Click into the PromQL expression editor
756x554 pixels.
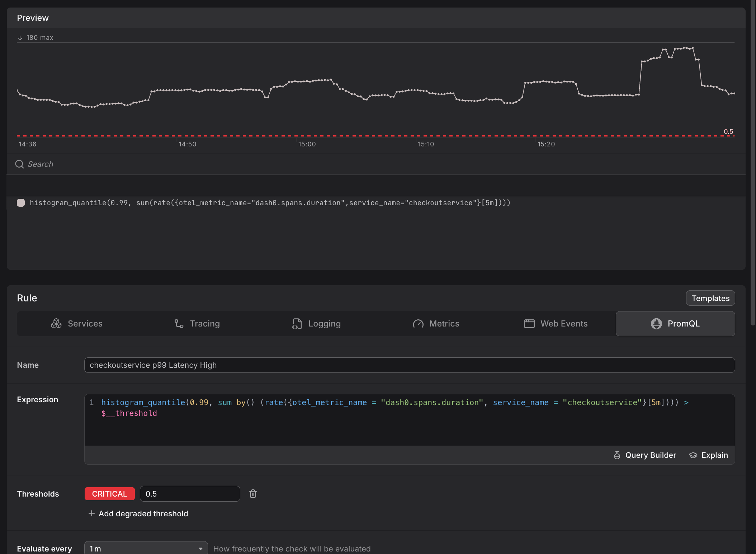410,420
